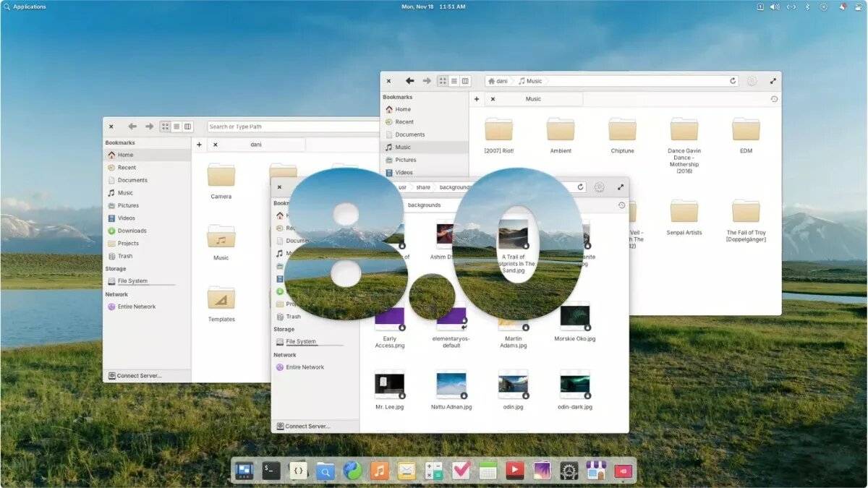Click 'Search or Type Path' field
Screen dimensions: 868x488
[x=294, y=127]
